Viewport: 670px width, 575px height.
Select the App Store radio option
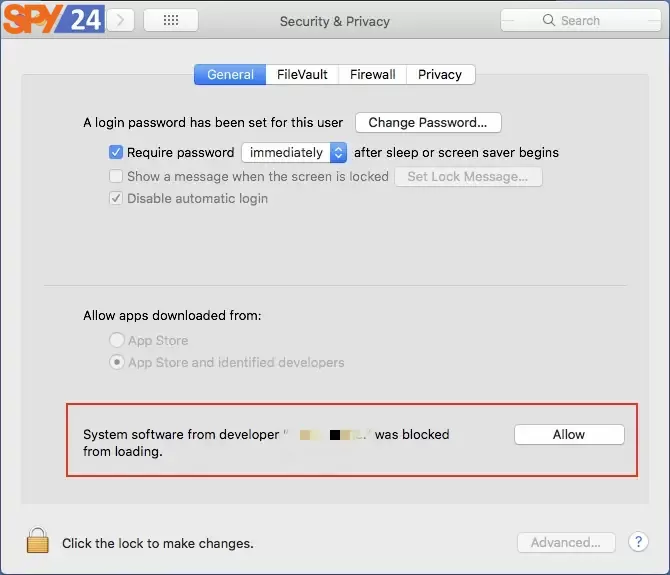point(117,340)
